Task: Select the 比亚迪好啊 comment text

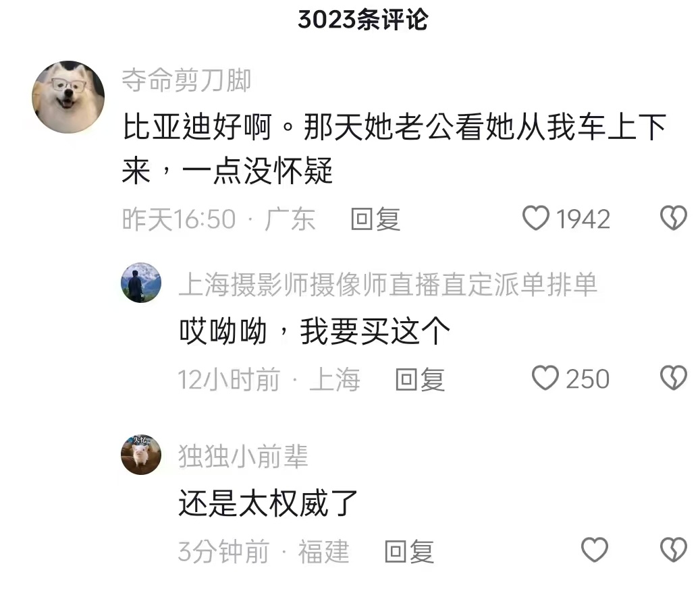Action: pyautogui.click(x=395, y=149)
